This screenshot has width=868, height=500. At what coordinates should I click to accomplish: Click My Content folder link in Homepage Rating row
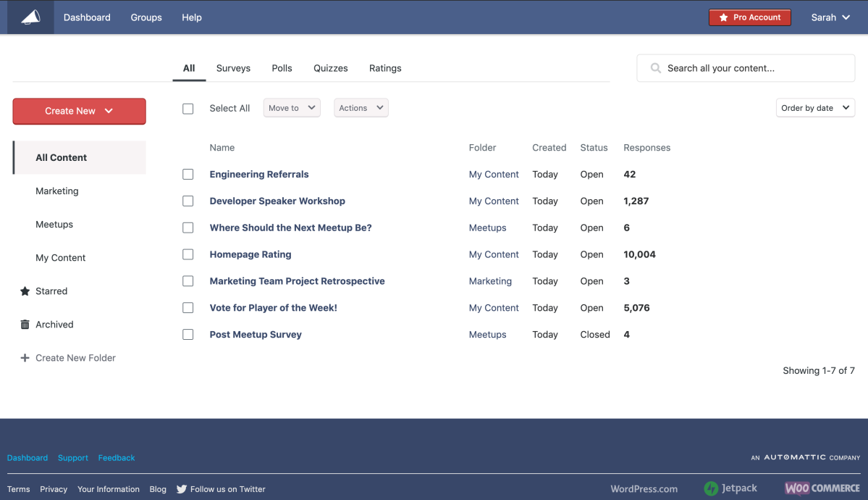coord(494,254)
